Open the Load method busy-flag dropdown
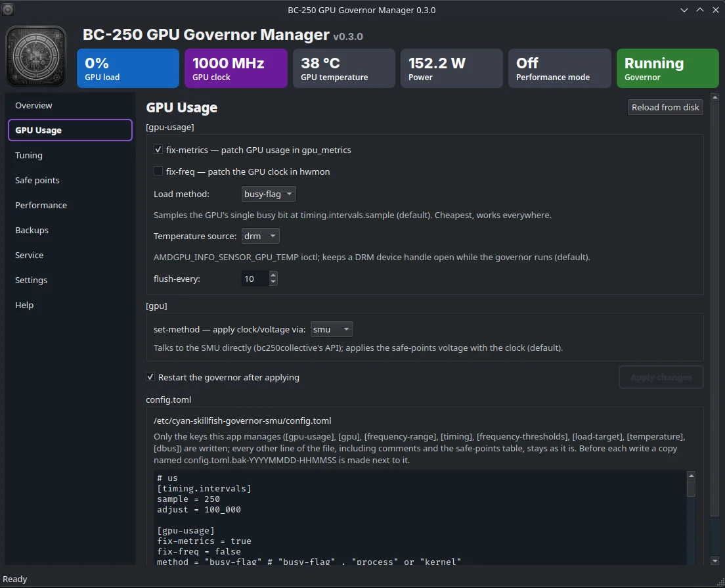Viewport: 725px width, 588px height. (269, 194)
